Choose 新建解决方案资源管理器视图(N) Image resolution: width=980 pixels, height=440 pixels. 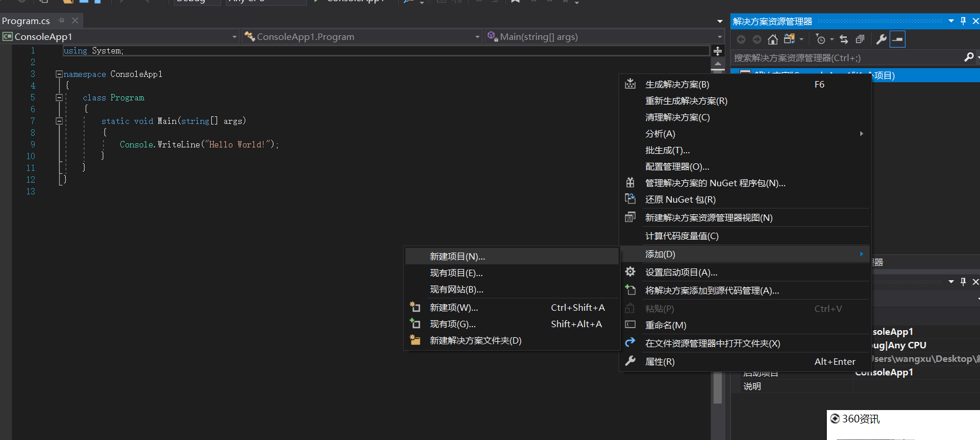pos(745,218)
